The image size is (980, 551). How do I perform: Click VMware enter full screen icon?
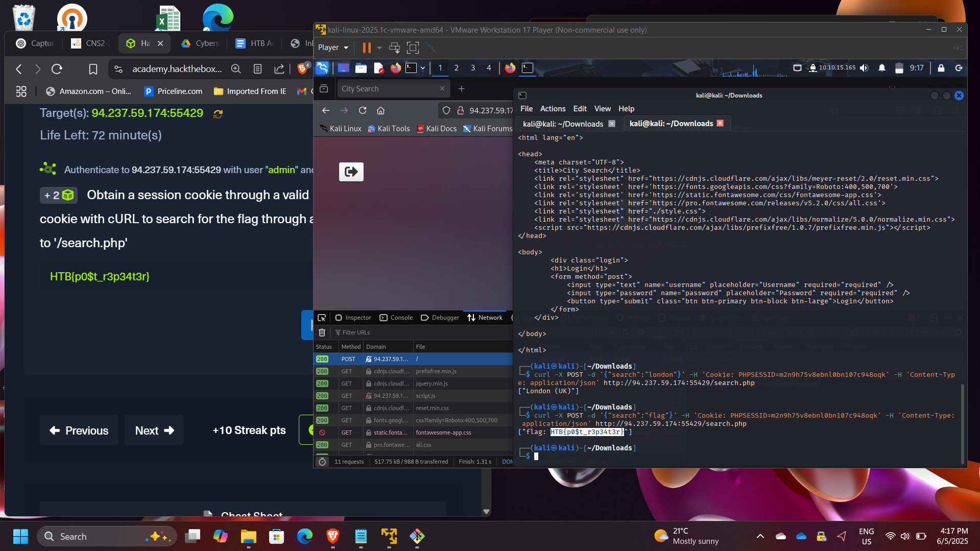pos(413,47)
